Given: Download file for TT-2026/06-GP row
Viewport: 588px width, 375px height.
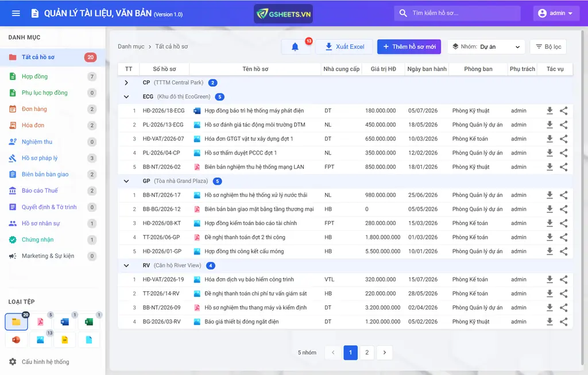Looking at the screenshot, I should (x=550, y=237).
